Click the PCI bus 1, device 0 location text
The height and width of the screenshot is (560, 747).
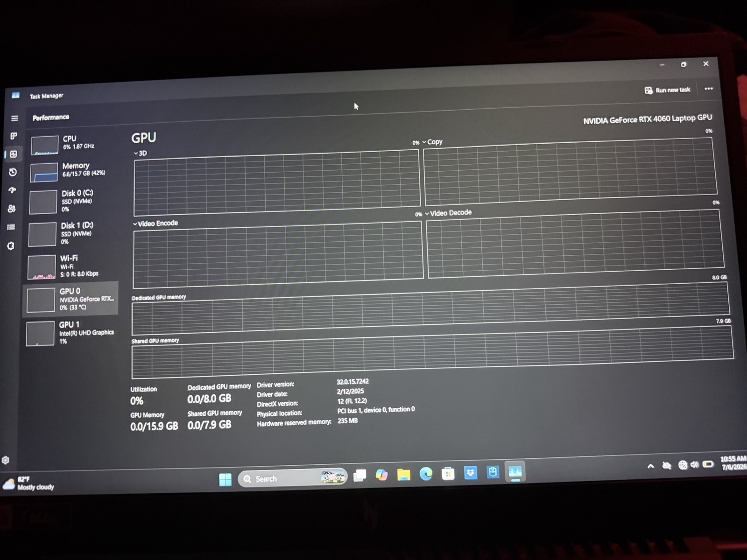376,410
